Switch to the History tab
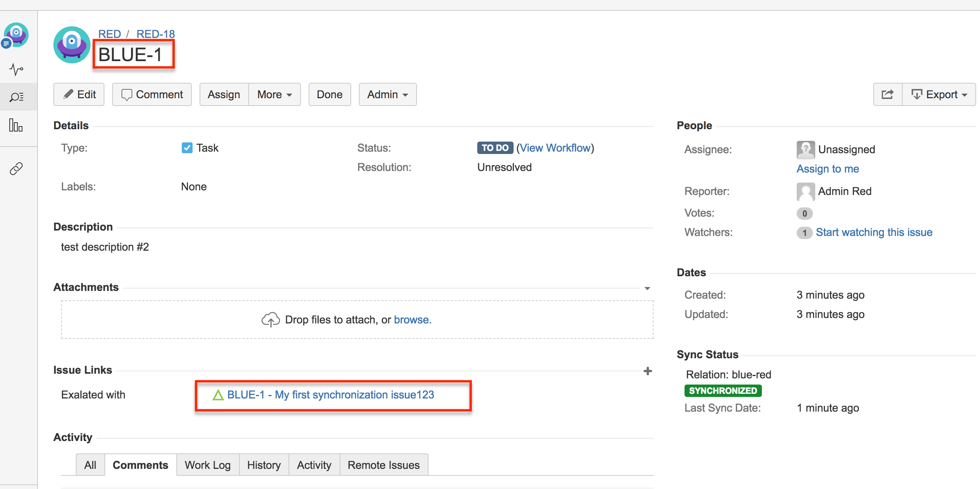Viewport: 980px width, 489px height. coord(264,465)
